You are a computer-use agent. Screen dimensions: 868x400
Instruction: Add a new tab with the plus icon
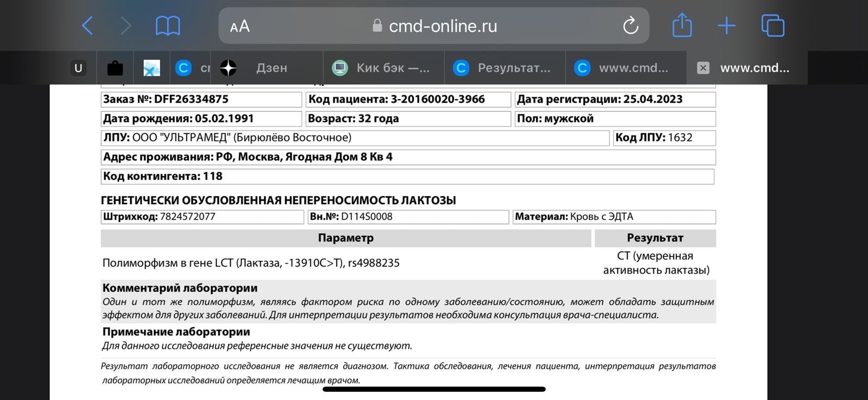pos(726,25)
